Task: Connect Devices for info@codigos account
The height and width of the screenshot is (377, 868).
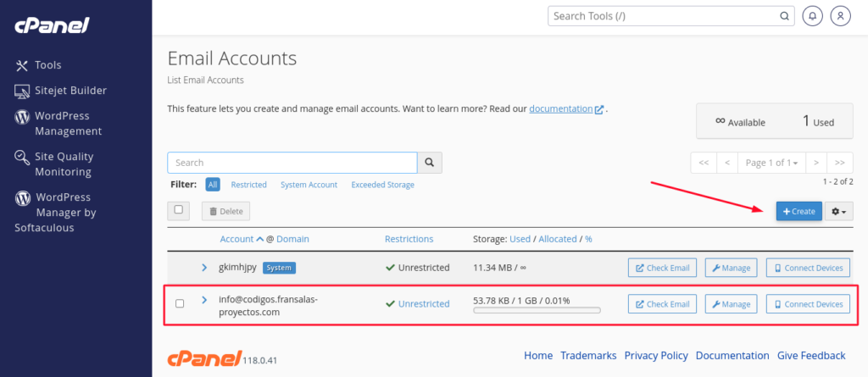Action: click(x=808, y=304)
